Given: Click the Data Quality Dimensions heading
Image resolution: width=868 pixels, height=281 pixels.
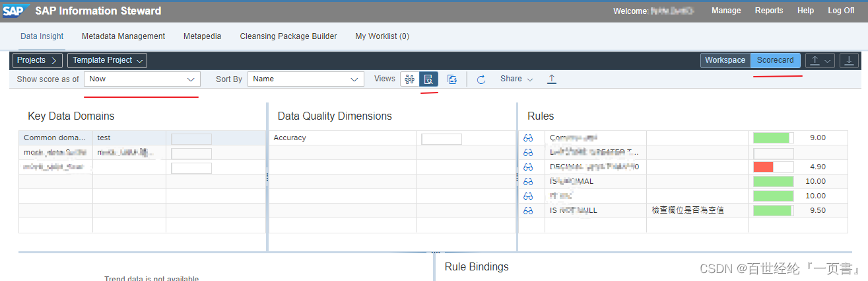Looking at the screenshot, I should [x=335, y=116].
